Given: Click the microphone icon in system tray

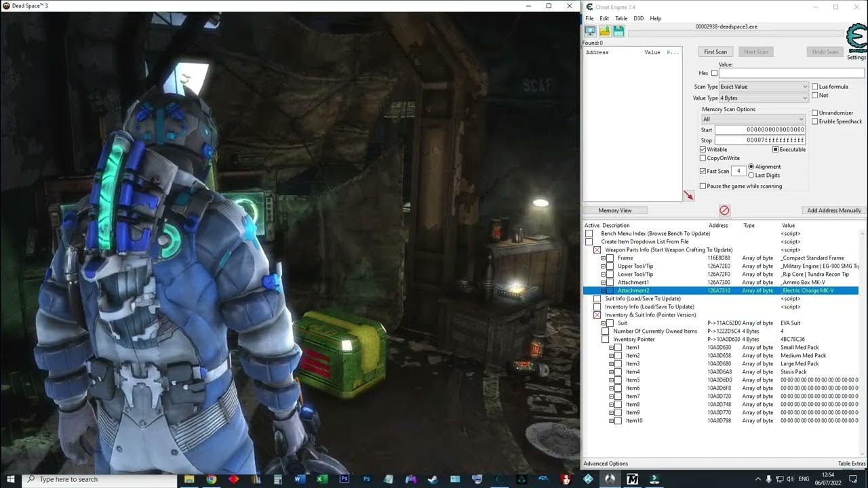Looking at the screenshot, I should click(x=770, y=479).
